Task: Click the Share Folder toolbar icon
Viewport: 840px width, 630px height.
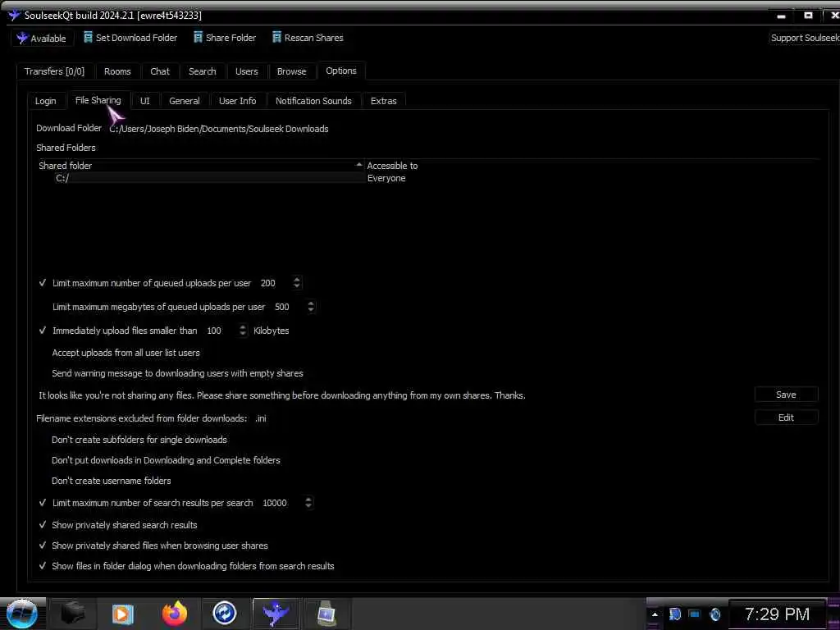Action: pyautogui.click(x=198, y=38)
